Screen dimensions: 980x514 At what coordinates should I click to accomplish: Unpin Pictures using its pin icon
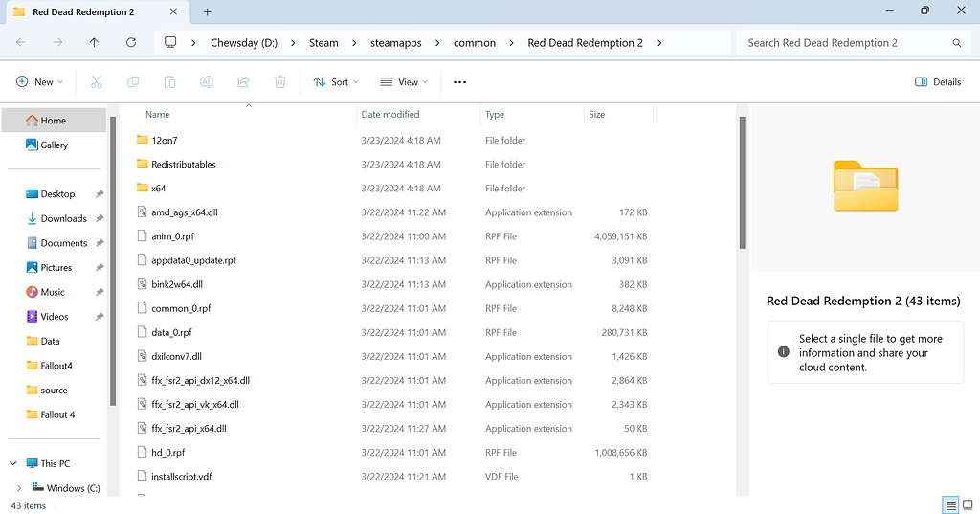tap(100, 268)
